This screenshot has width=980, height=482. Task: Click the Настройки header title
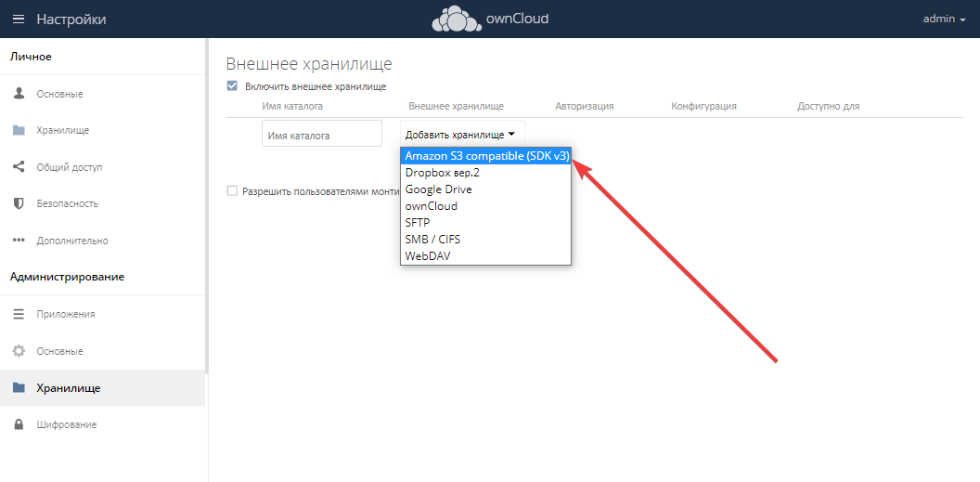(x=71, y=20)
